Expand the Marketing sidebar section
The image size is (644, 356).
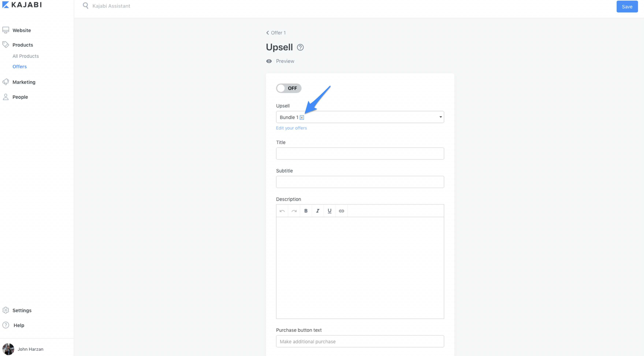[24, 82]
